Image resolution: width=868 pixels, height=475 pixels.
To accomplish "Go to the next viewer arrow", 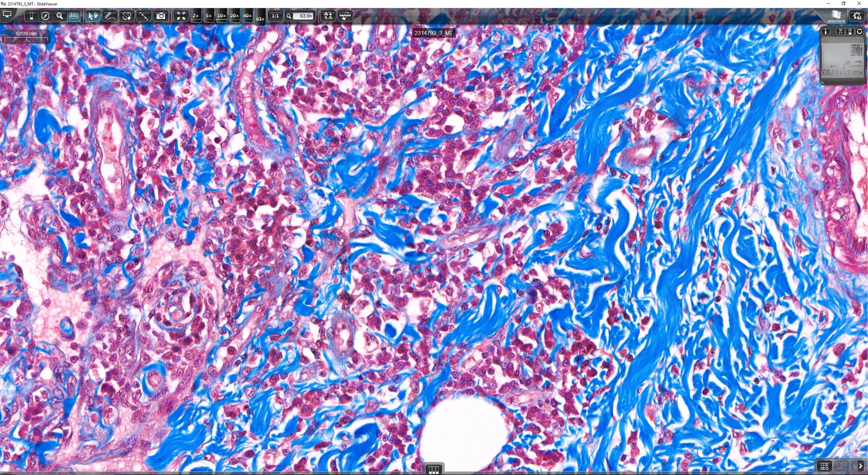I will point(861,466).
